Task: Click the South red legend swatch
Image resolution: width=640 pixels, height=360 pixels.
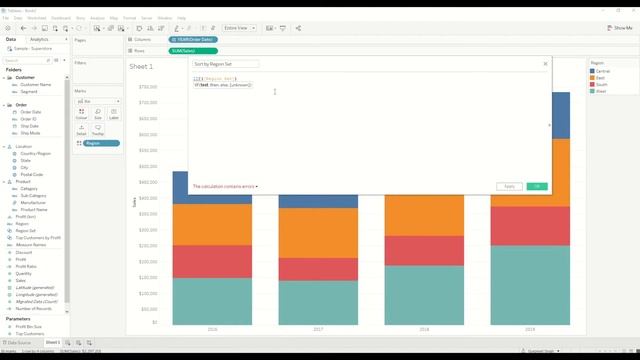Action: (592, 84)
